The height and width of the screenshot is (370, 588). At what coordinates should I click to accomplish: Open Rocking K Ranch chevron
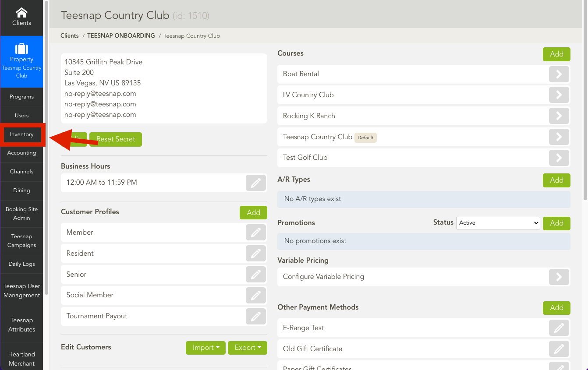pos(559,116)
